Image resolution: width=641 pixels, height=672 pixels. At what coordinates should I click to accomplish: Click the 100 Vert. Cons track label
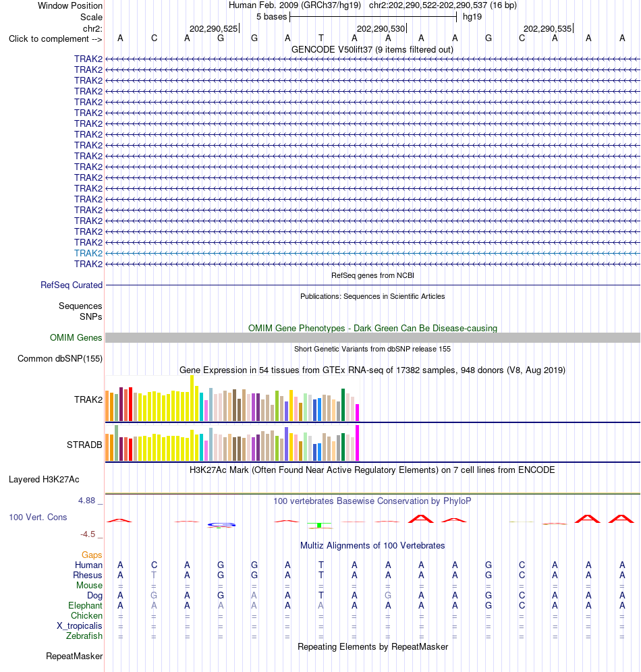click(38, 517)
